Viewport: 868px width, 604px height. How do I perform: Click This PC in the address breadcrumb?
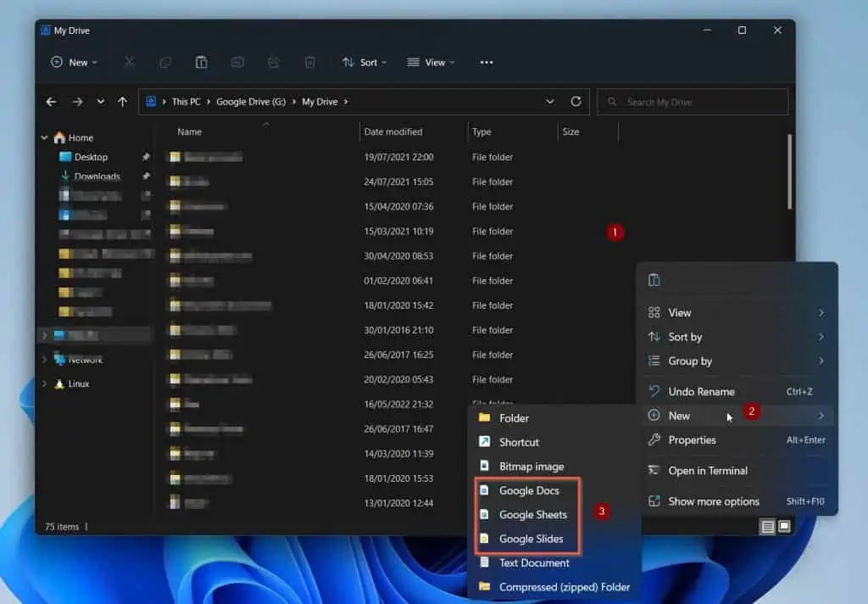tap(186, 102)
